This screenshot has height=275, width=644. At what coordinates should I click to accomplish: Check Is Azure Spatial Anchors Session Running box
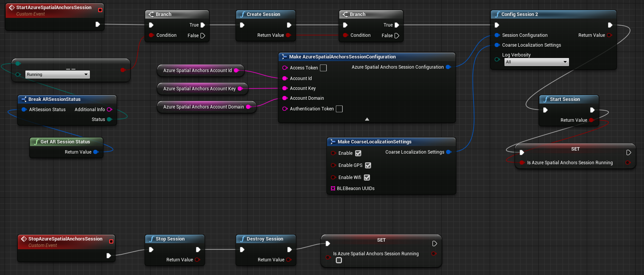[x=339, y=260]
